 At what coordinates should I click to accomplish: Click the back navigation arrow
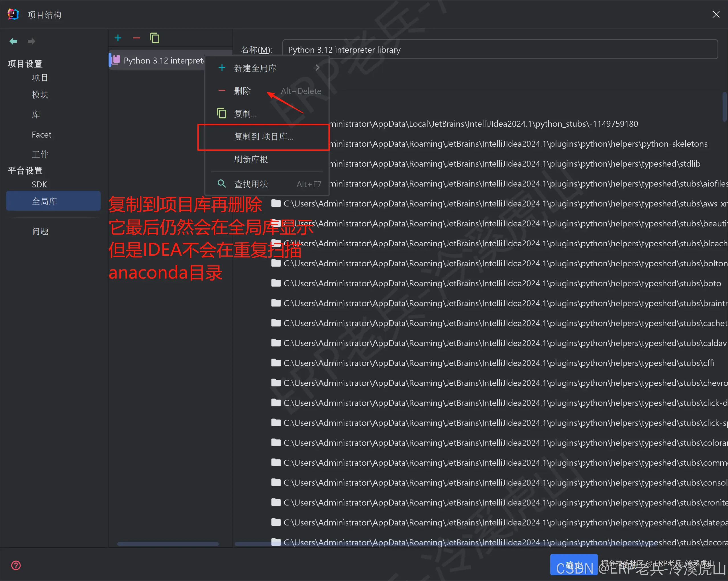coord(13,41)
